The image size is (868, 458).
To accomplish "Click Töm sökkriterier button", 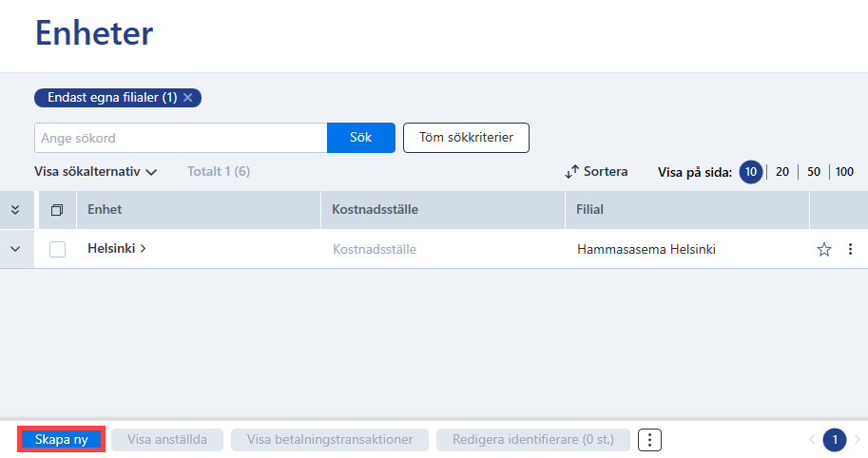I will (x=466, y=138).
